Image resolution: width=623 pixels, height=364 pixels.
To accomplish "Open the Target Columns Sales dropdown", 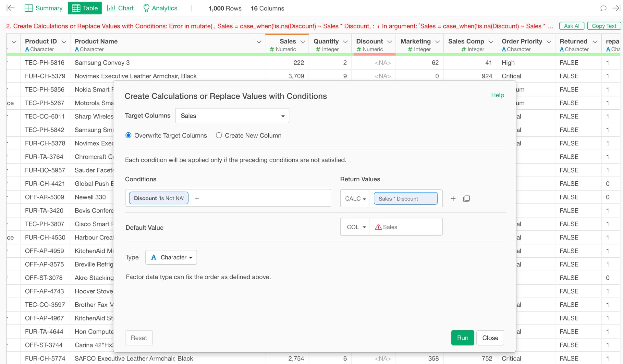I will pos(232,116).
